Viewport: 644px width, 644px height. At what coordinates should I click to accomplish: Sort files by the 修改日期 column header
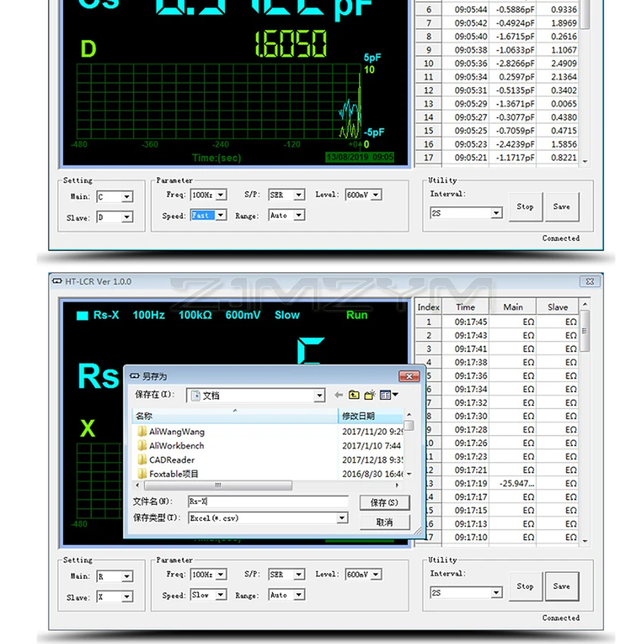[371, 416]
